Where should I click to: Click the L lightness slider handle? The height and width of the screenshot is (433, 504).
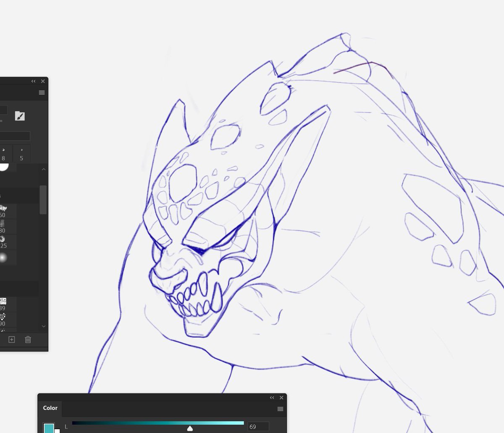click(x=190, y=428)
